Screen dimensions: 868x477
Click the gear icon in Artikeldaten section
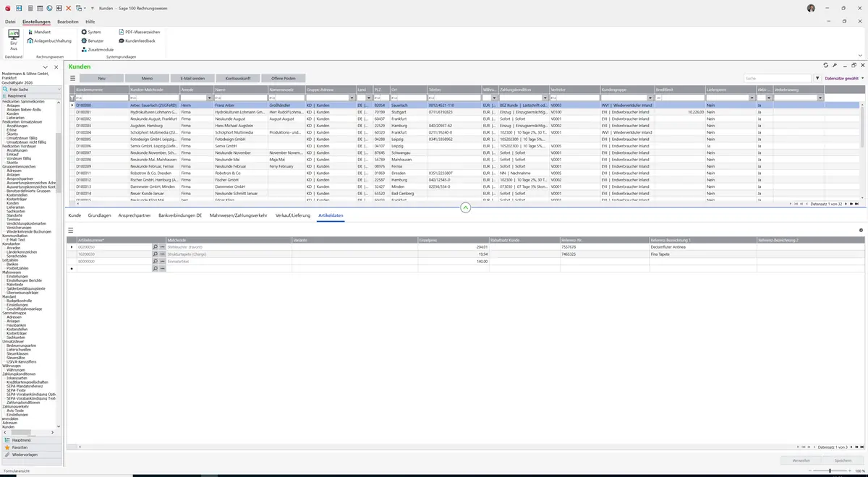click(861, 230)
